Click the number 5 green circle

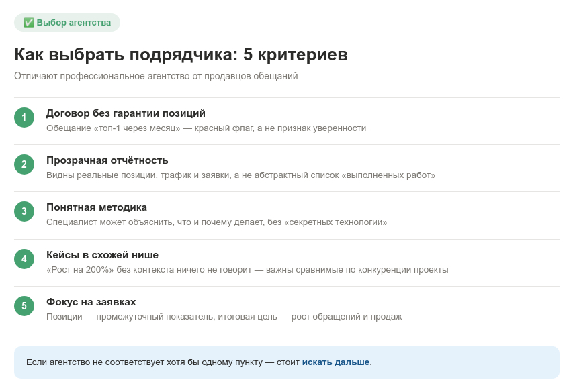click(24, 306)
